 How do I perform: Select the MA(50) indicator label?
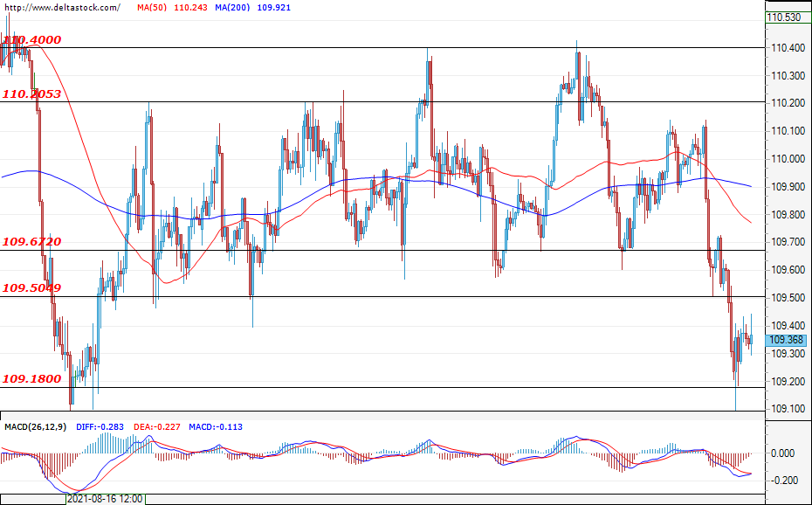coord(152,7)
